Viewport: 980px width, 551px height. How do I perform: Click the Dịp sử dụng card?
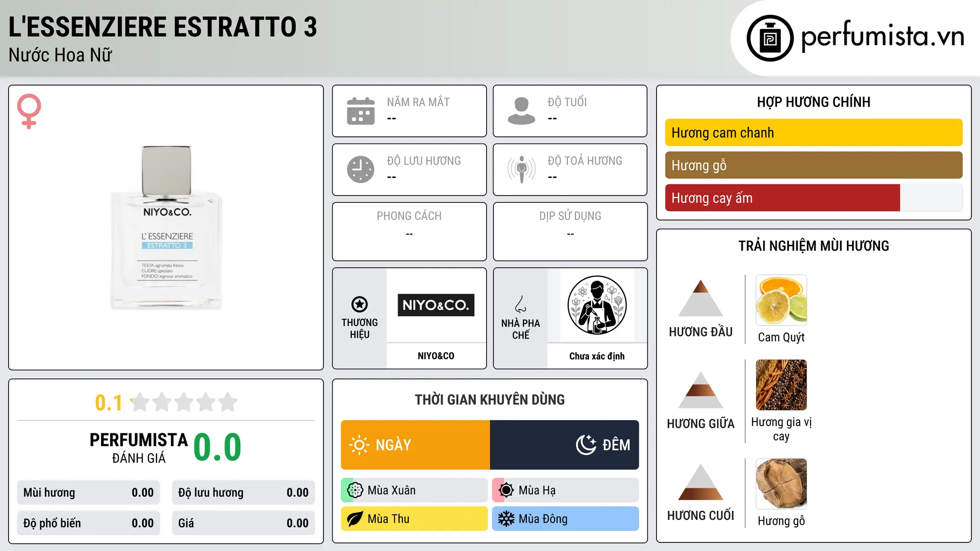point(570,231)
